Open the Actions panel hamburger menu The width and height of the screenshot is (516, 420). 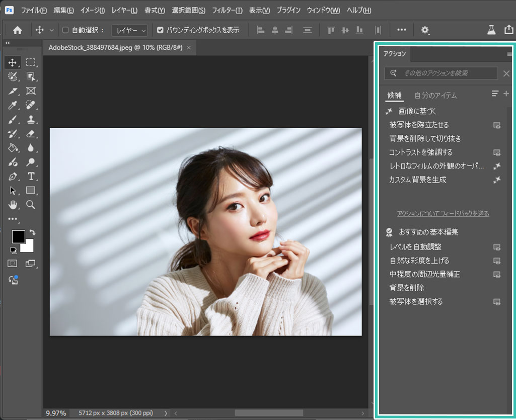[x=509, y=54]
